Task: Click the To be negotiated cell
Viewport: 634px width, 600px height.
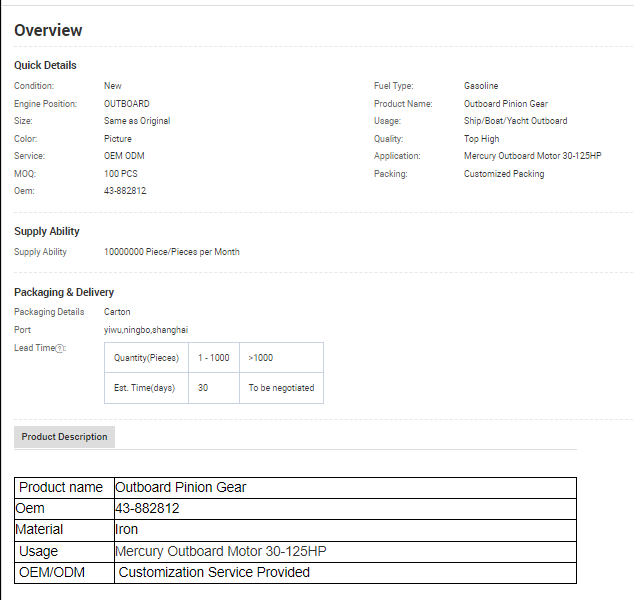Action: [x=281, y=388]
